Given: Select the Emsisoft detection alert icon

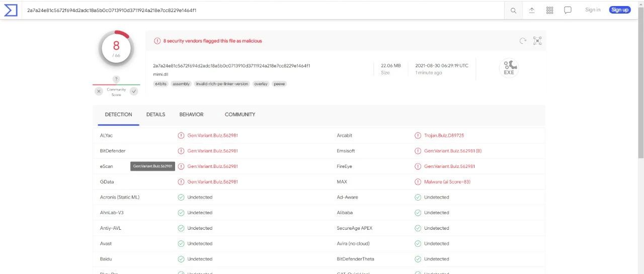Looking at the screenshot, I should 418,151.
